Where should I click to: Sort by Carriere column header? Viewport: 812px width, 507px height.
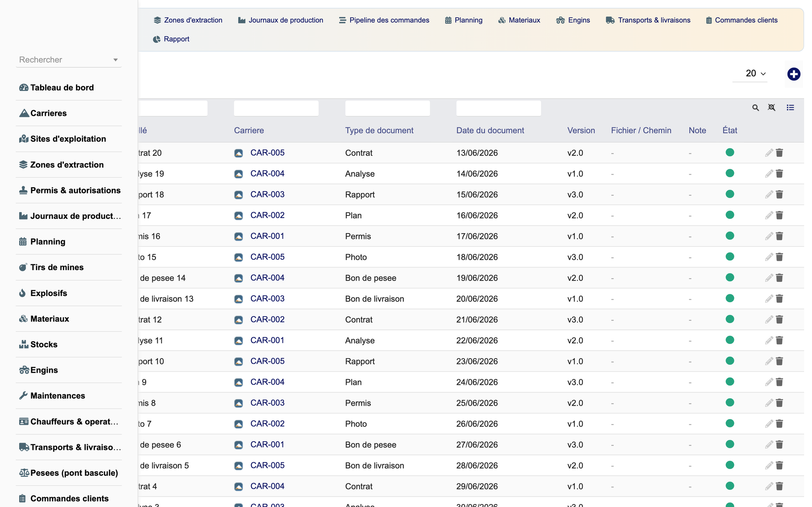[x=249, y=131]
